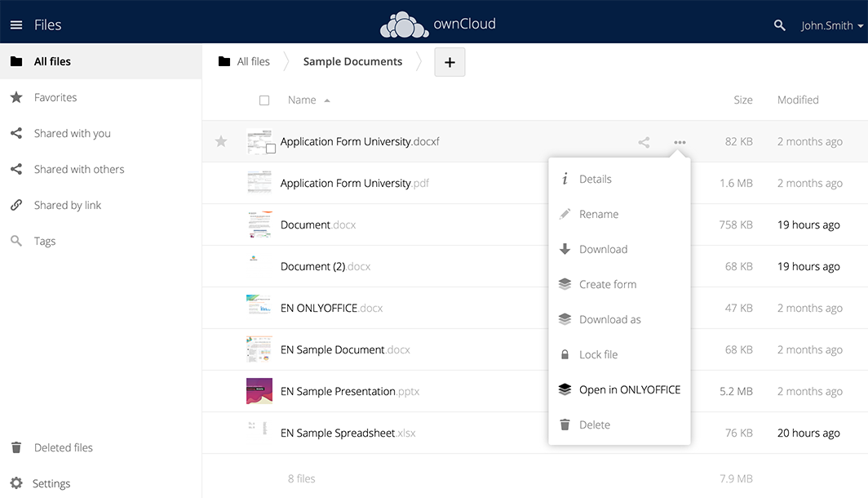The image size is (868, 498).
Task: Expand the John.Smith user menu
Action: click(832, 25)
